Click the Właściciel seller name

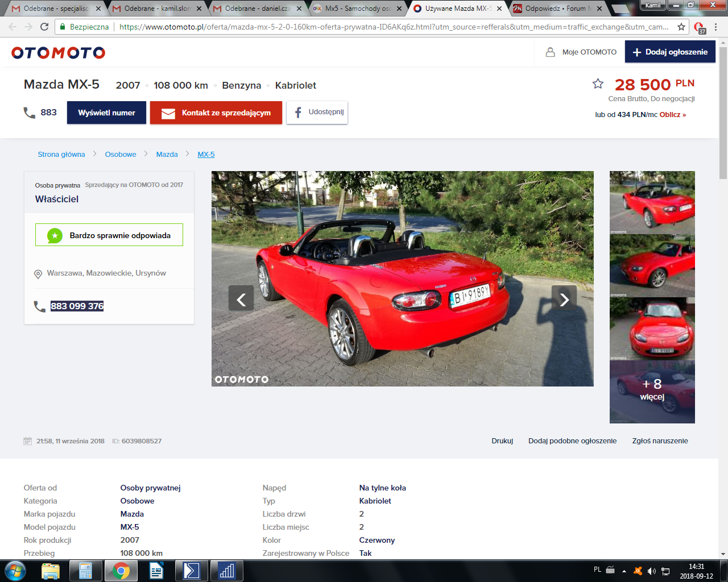coord(57,199)
